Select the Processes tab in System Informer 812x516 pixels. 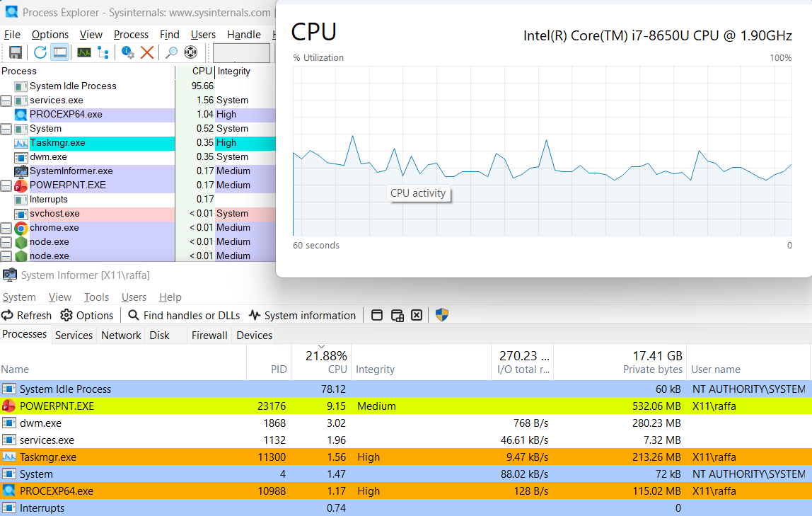coord(24,334)
